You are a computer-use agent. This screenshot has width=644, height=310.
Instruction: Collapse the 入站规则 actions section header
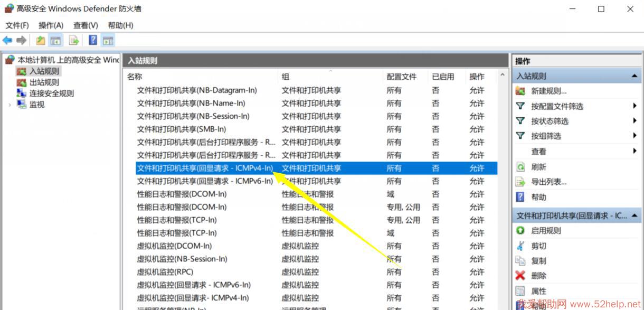coord(634,77)
